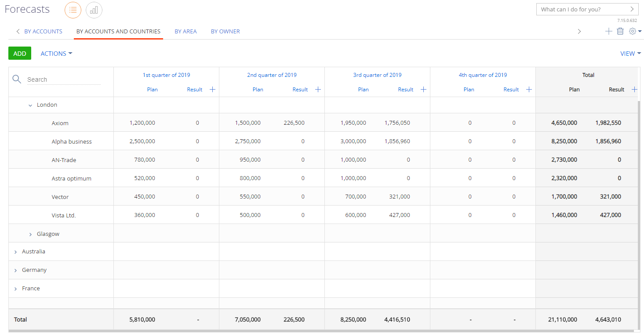
Task: Click the tabs scroll-right arrow
Action: pos(579,31)
